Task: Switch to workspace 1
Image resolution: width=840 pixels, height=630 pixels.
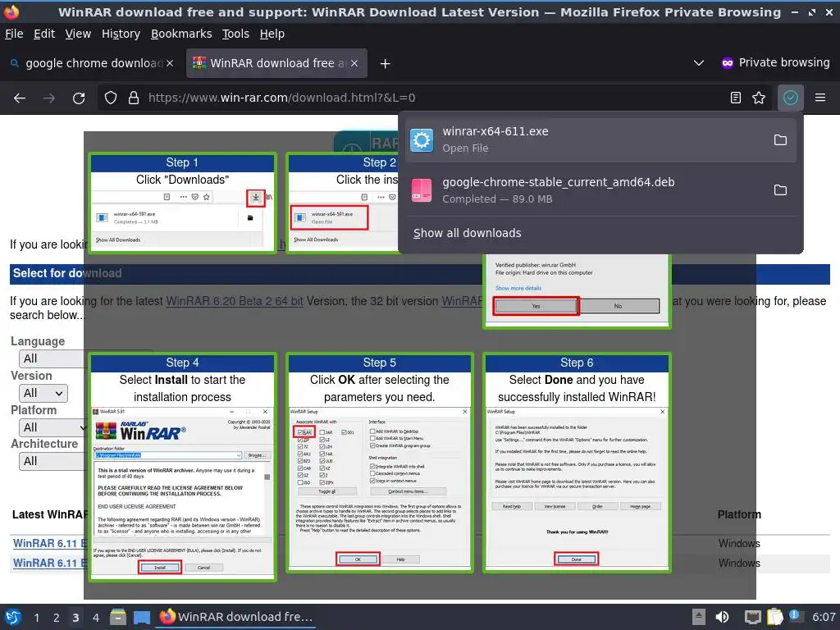Action: click(x=36, y=618)
